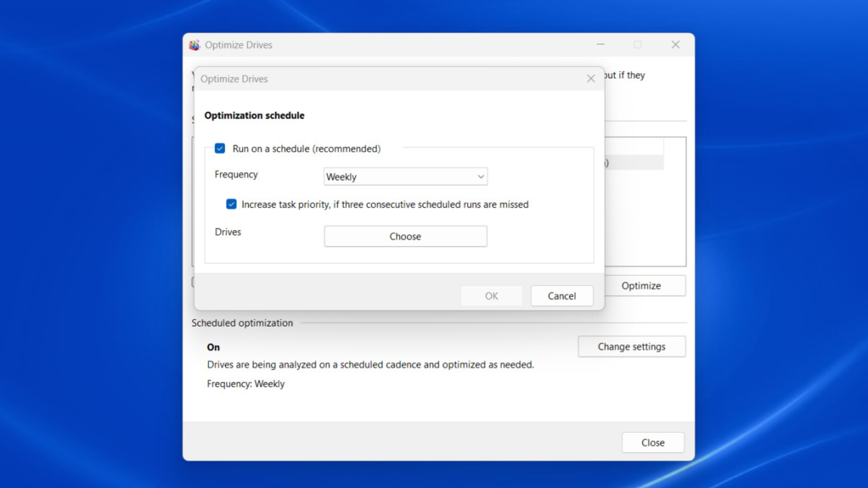Uncheck Run on a schedule (recommended)
The image size is (868, 488).
[220, 149]
